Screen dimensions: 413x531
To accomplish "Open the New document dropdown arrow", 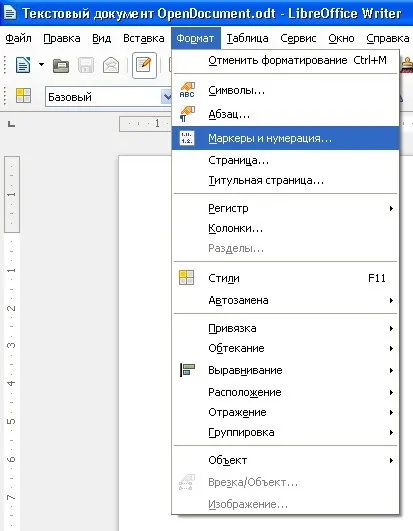I will 41,64.
